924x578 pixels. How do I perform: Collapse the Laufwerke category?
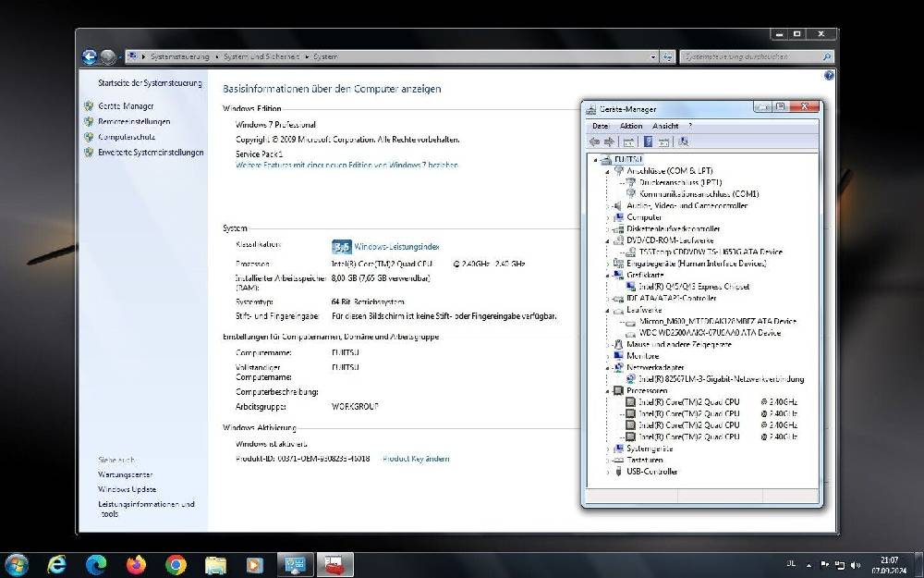608,310
